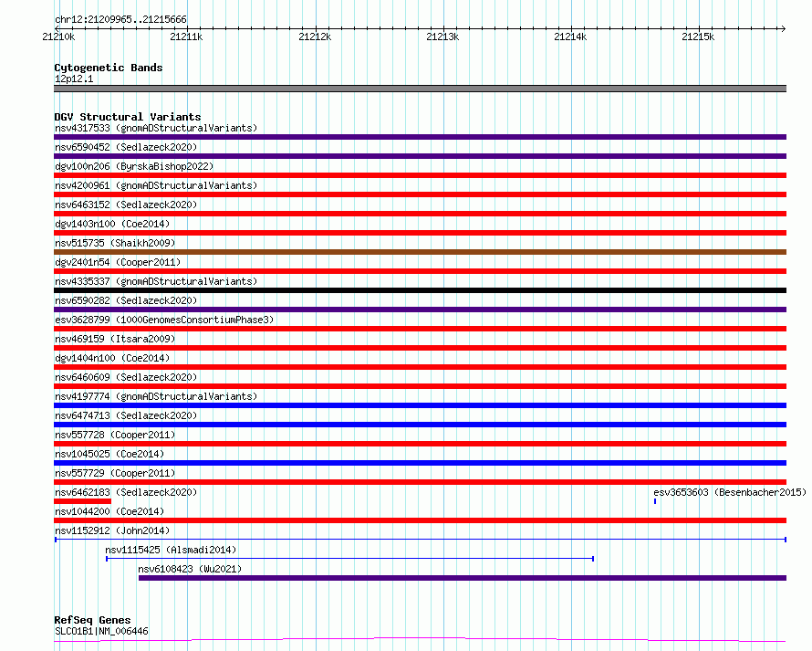Click the purple bar under nsv4317533
The width and height of the screenshot is (812, 651).
[x=420, y=137]
